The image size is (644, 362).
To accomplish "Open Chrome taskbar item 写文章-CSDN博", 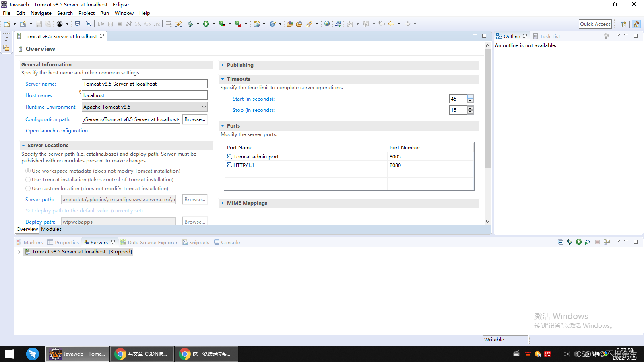I will (x=142, y=354).
